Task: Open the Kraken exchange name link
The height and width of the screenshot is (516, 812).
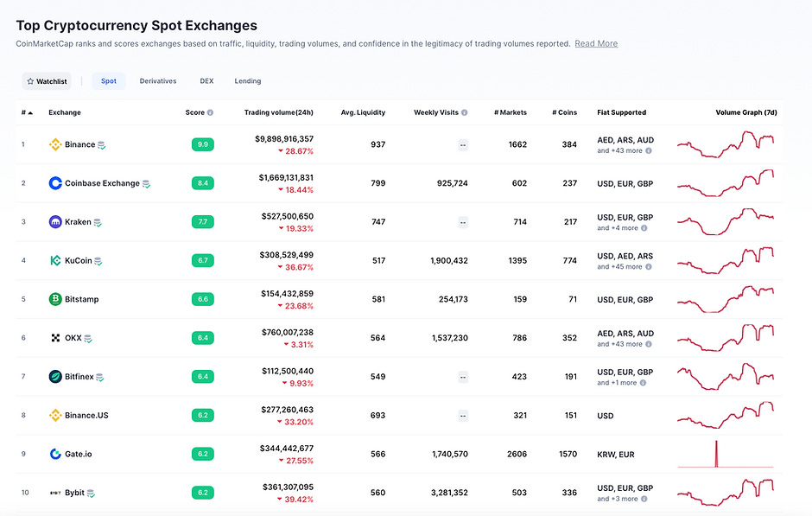Action: pyautogui.click(x=78, y=222)
